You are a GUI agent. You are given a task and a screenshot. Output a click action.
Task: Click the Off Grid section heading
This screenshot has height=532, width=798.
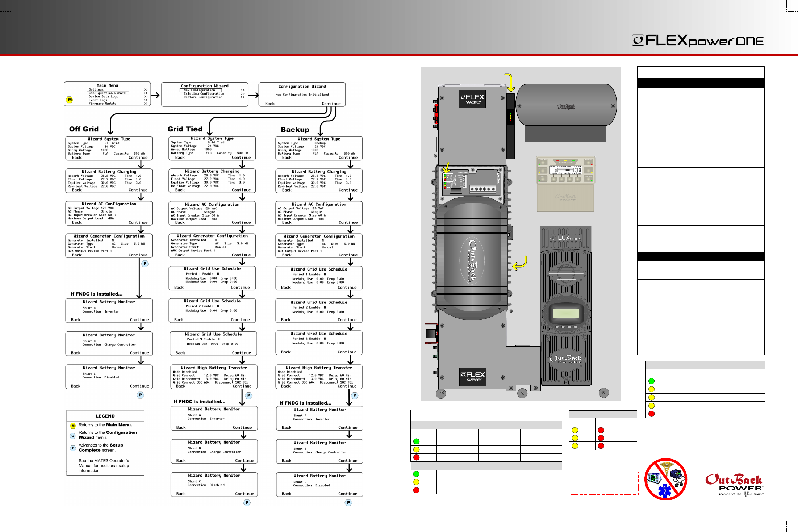84,129
